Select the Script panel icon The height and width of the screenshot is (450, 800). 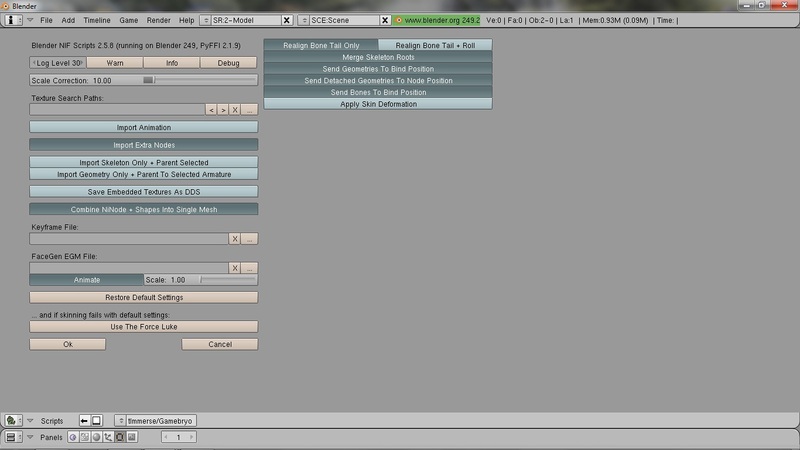click(85, 437)
